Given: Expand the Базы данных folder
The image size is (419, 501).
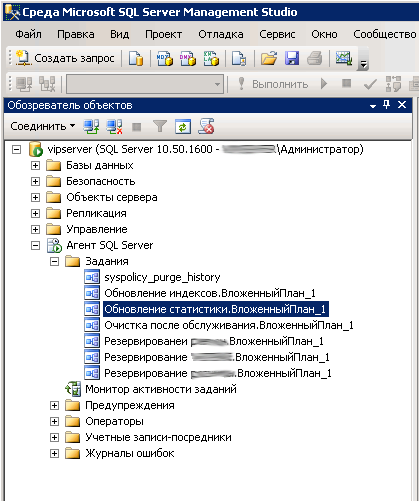Looking at the screenshot, I should tap(35, 165).
